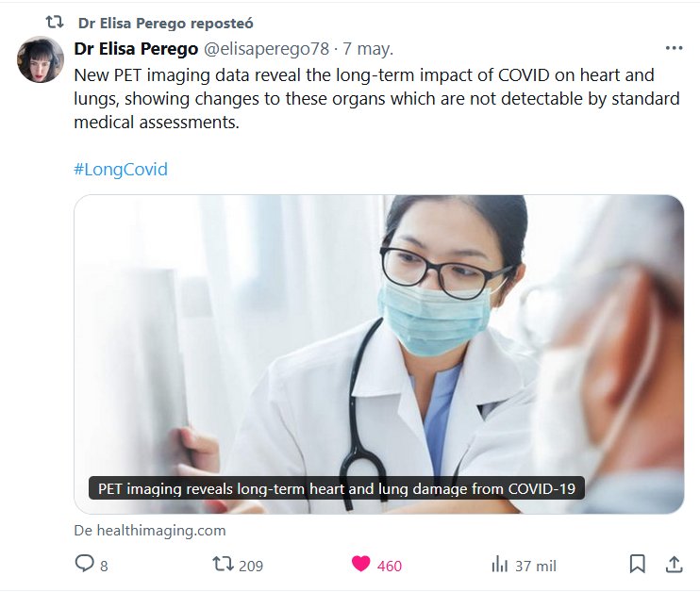Click the reply comment icon
700x592 pixels.
pos(84,565)
